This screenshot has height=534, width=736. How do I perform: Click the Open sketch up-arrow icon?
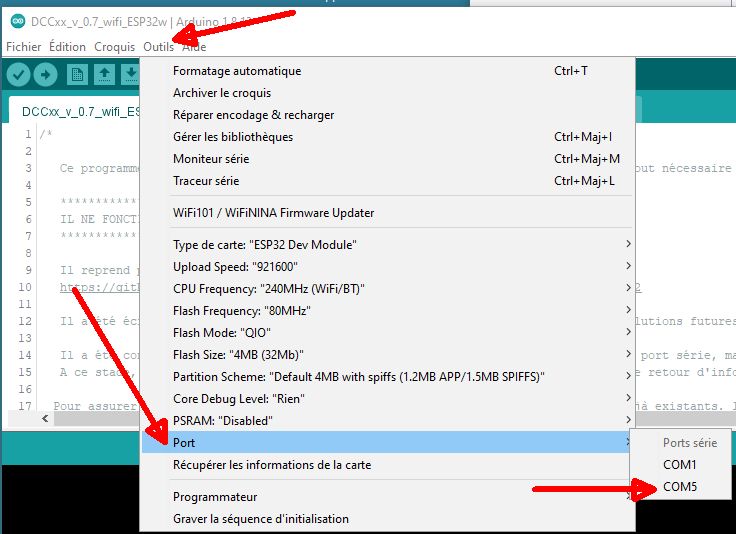(105, 75)
